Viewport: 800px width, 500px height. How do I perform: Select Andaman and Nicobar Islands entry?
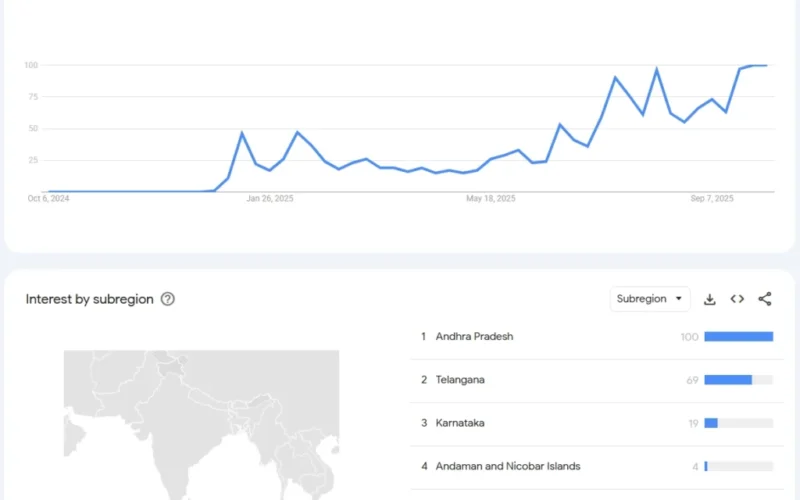pos(508,466)
